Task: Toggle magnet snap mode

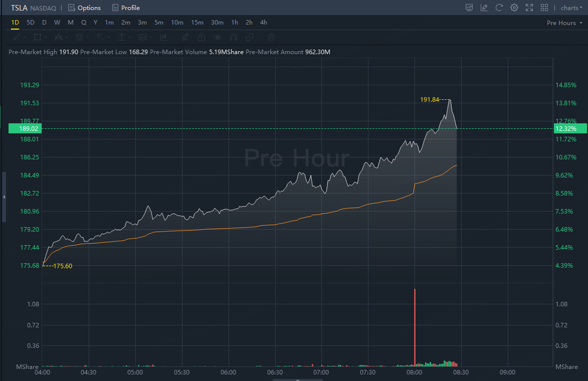Action: pos(233,37)
